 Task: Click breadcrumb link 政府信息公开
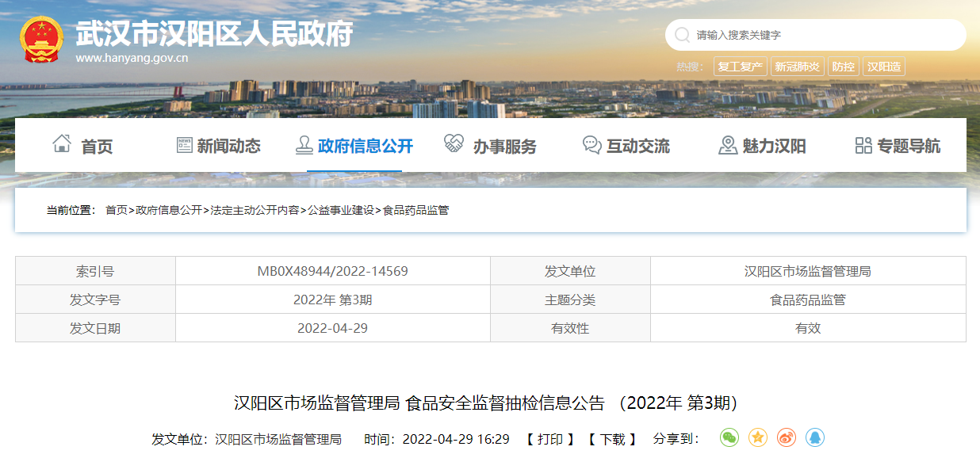pyautogui.click(x=169, y=210)
